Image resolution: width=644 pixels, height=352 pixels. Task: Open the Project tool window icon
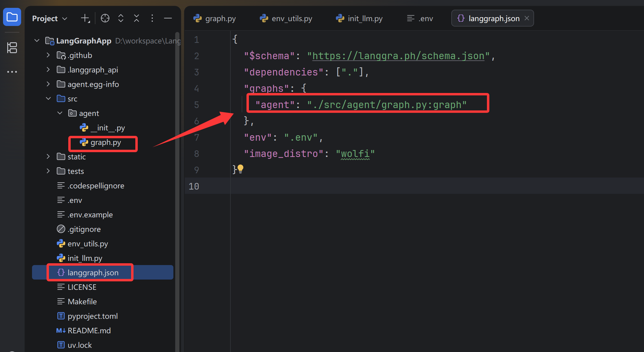[x=12, y=17]
